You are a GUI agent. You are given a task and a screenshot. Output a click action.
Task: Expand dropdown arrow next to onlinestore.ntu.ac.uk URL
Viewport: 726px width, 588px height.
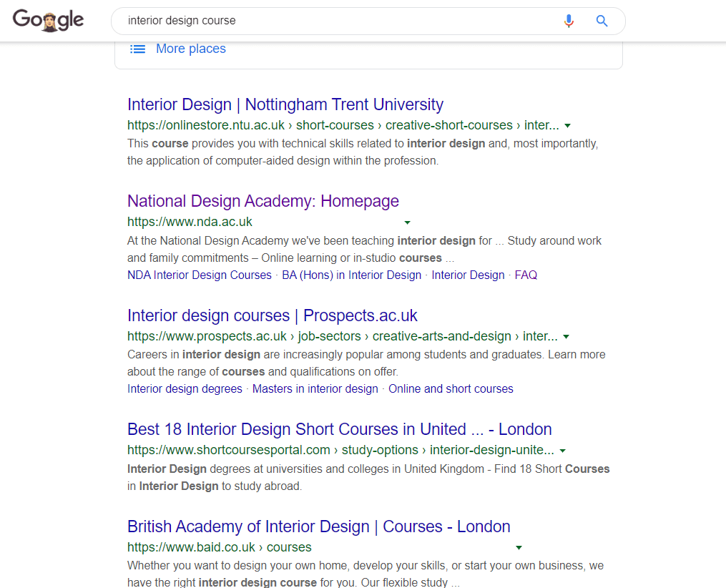click(x=568, y=125)
